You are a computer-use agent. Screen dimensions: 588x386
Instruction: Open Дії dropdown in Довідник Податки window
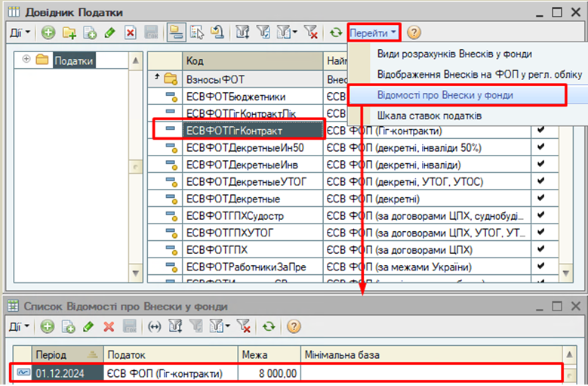click(20, 32)
